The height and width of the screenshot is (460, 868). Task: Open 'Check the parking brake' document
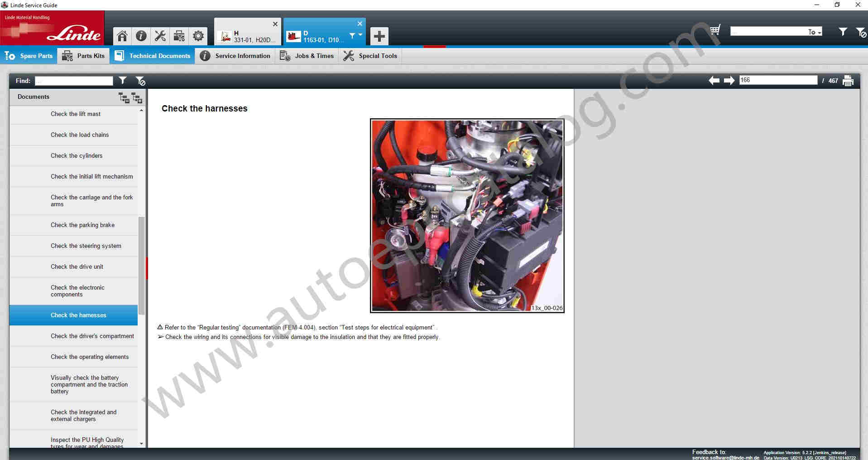(73, 225)
